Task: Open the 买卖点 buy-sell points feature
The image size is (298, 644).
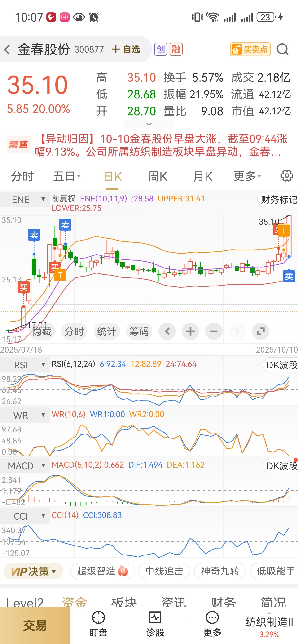Action: 250,49
